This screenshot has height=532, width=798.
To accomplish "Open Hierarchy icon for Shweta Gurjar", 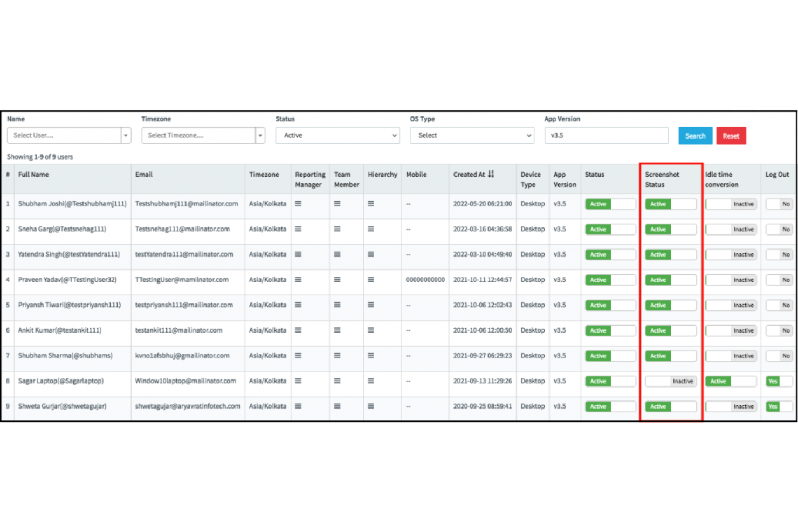I will coord(371,406).
